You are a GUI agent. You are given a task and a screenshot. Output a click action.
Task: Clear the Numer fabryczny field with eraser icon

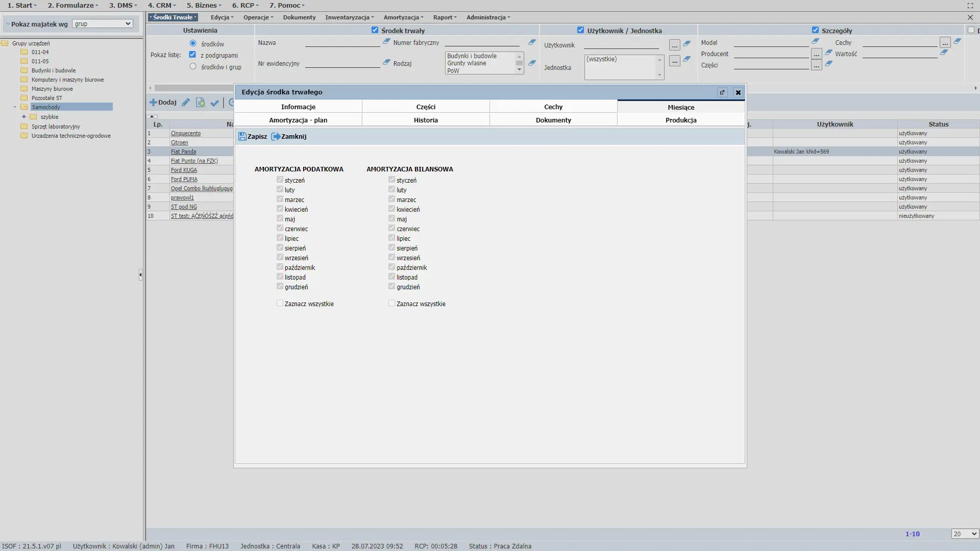[x=532, y=42]
